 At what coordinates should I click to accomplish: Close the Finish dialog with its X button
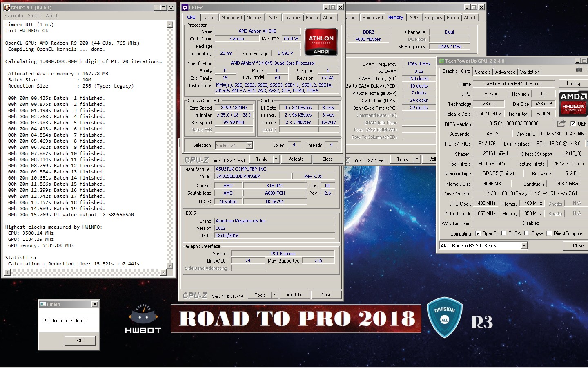point(95,304)
